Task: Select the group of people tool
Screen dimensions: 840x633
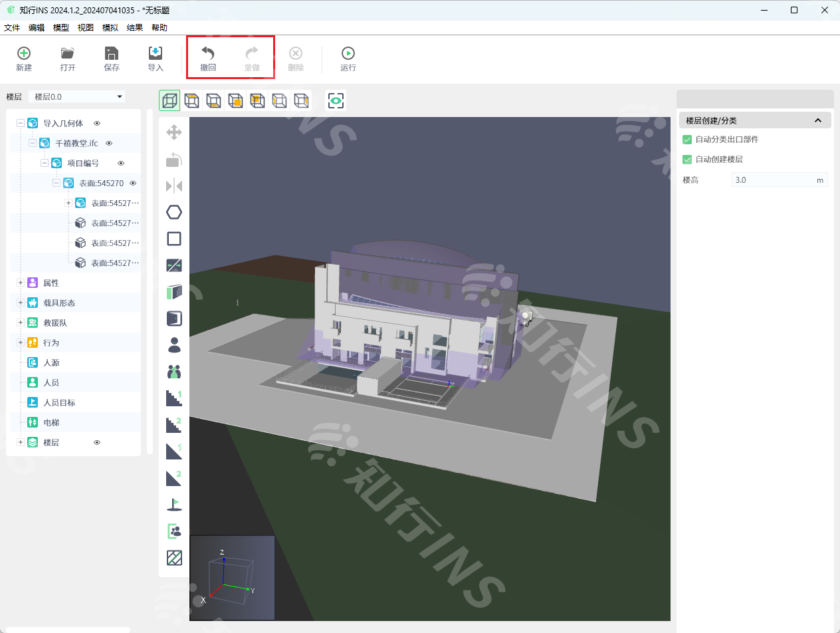Action: click(x=174, y=372)
